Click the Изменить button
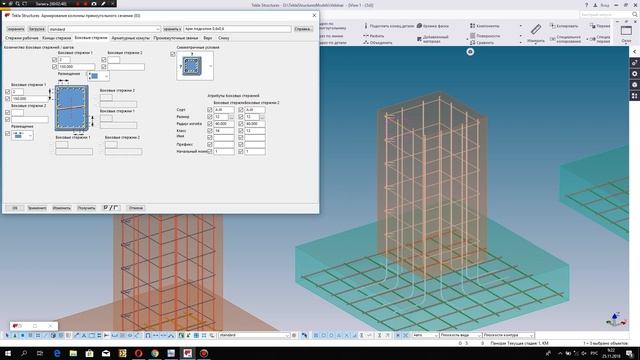Screen dimensions: 640x360 [x=62, y=208]
